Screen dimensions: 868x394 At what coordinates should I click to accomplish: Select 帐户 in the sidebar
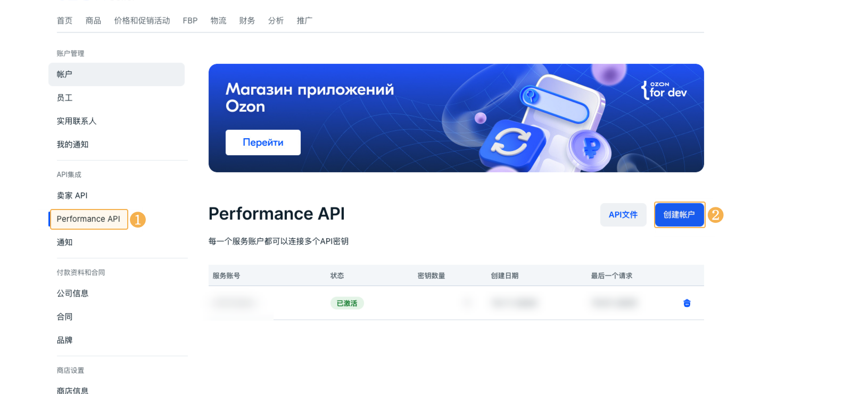[x=117, y=74]
